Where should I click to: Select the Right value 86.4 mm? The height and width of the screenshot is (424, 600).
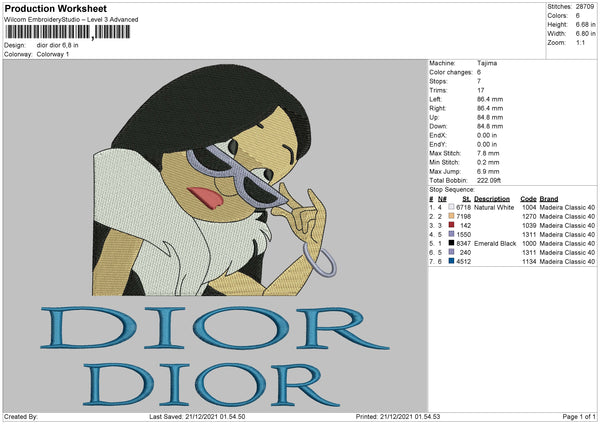click(x=490, y=108)
